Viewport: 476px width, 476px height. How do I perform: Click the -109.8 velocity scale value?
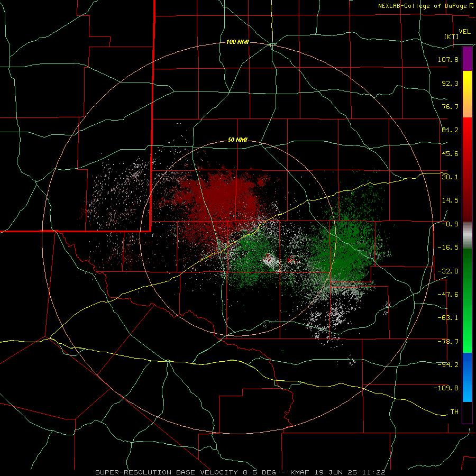(446, 388)
